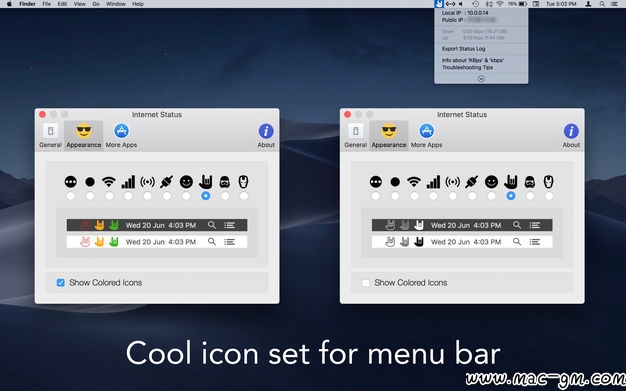Image resolution: width=626 pixels, height=391 pixels.
Task: Open More Apps in left window toolbar
Action: click(x=121, y=136)
